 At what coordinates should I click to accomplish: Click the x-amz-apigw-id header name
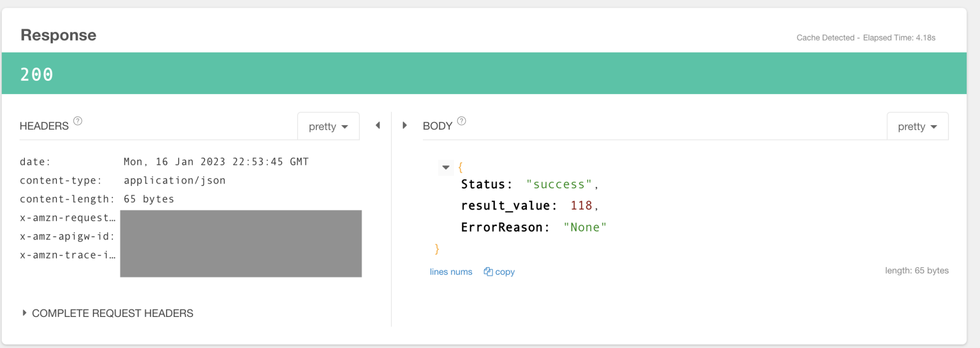click(67, 237)
